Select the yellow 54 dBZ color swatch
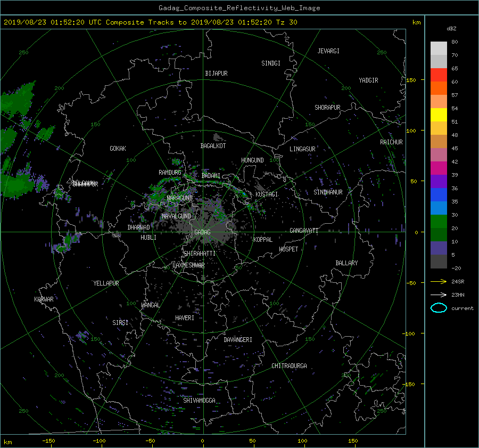Viewport: 479px width, 448px height. click(x=439, y=115)
